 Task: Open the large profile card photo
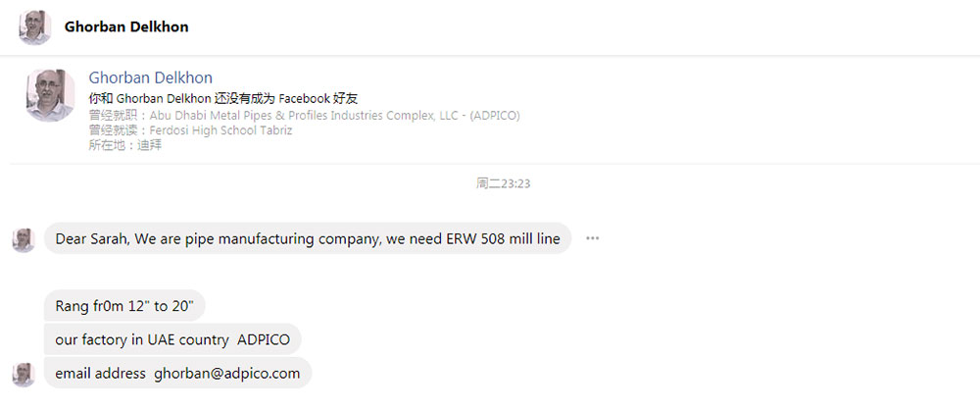pos(50,95)
